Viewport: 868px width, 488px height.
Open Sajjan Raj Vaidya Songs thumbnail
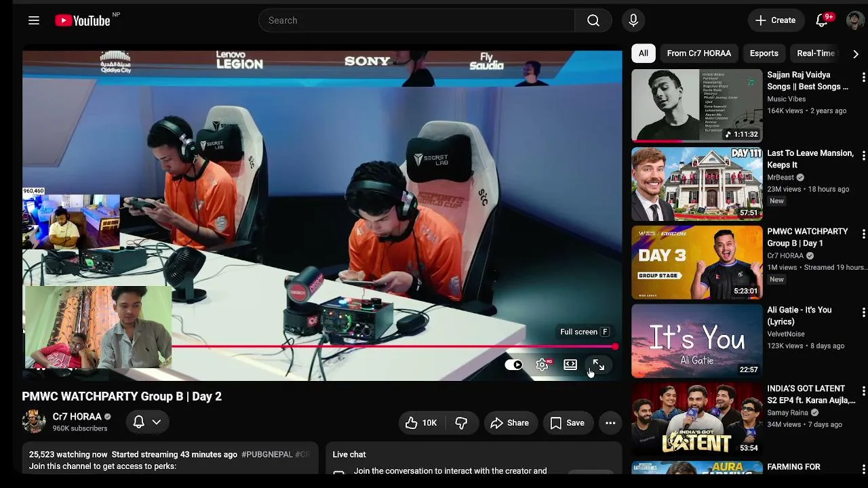click(x=696, y=106)
